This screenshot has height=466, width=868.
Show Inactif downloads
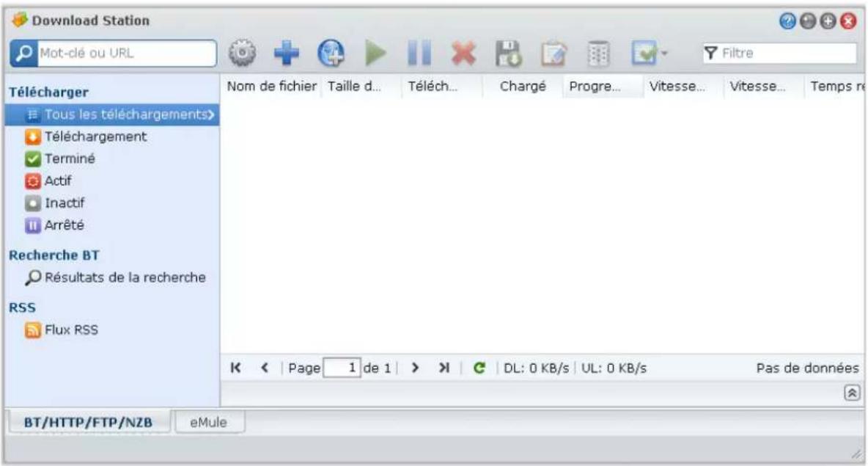(x=55, y=203)
